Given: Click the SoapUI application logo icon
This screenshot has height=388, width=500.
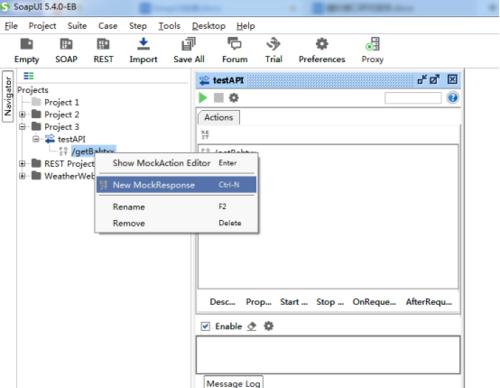Looking at the screenshot, I should point(5,7).
